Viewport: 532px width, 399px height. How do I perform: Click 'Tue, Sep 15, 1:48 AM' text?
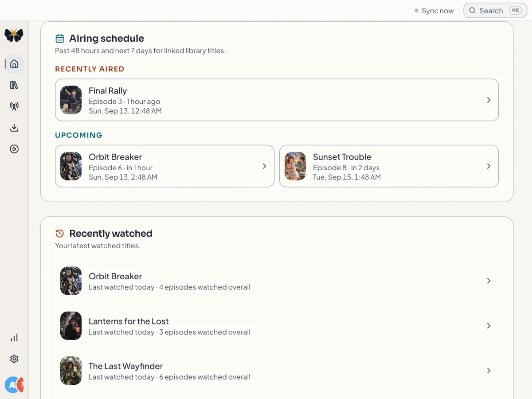347,177
